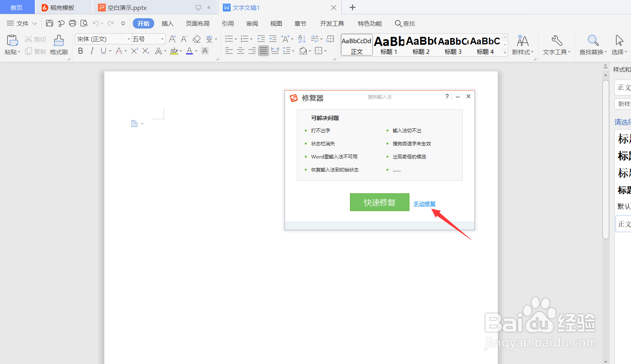The width and height of the screenshot is (631, 364).
Task: Open new tab with plus button
Action: pyautogui.click(x=352, y=8)
